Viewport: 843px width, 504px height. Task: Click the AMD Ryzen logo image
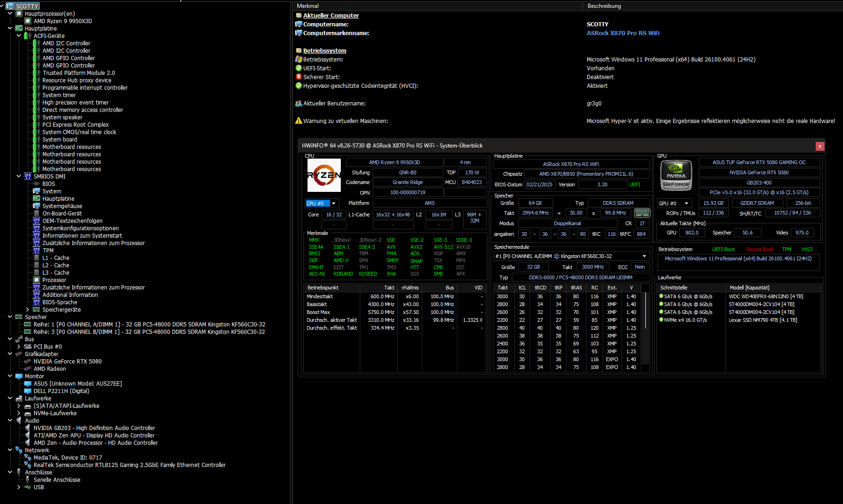324,175
